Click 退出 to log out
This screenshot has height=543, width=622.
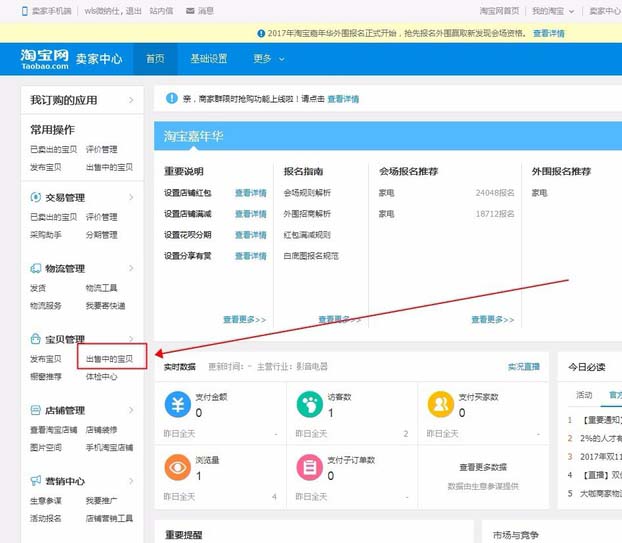pos(134,11)
